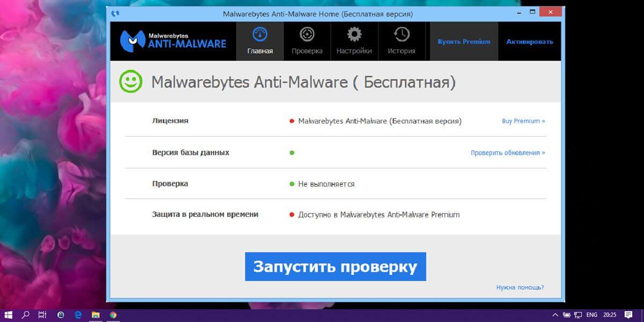The height and width of the screenshot is (322, 644).
Task: Open File Explorer from taskbar
Action: click(x=95, y=315)
